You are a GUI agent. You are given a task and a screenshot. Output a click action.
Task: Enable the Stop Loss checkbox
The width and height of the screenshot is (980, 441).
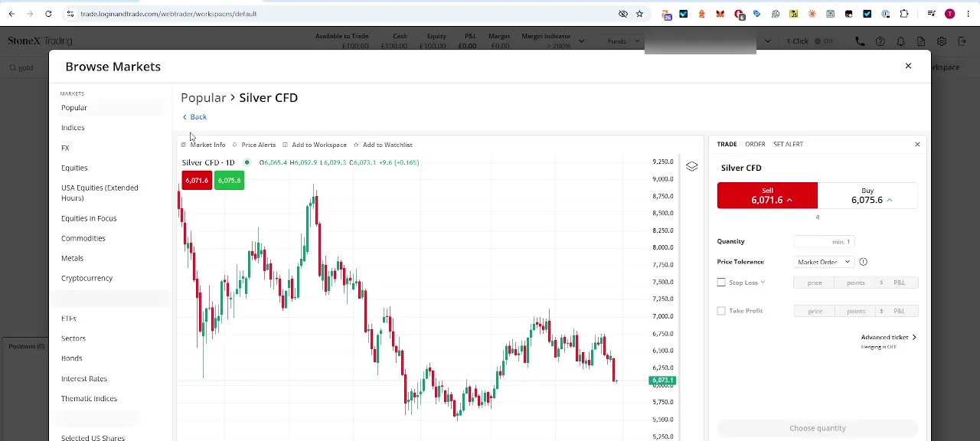[721, 283]
